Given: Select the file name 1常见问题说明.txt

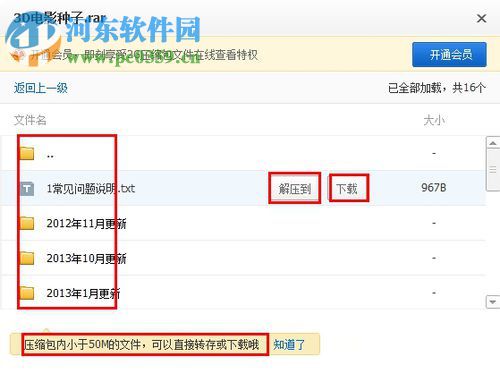Looking at the screenshot, I should tap(91, 189).
